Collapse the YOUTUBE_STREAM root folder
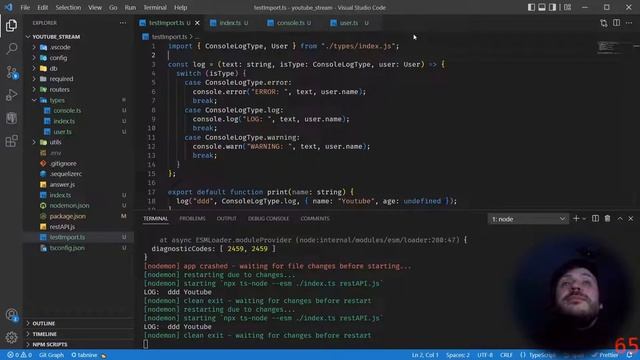Viewport: 640px width, 360px height. pyautogui.click(x=56, y=37)
